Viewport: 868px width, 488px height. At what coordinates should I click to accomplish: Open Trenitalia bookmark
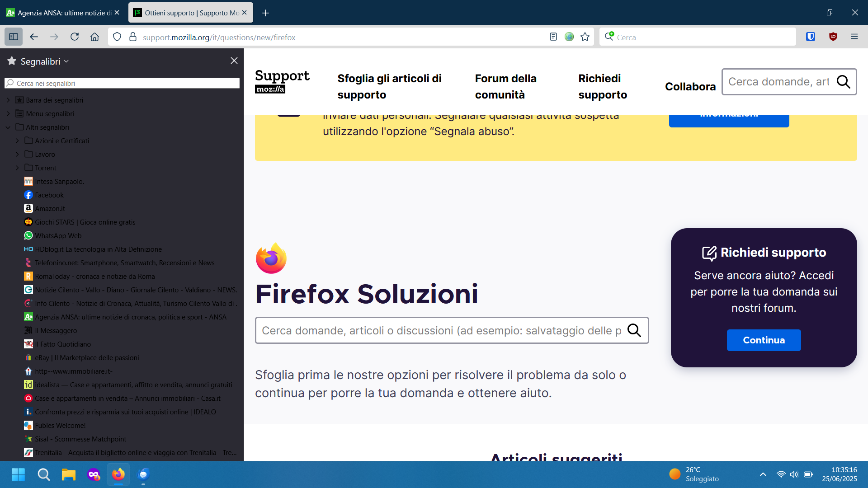pyautogui.click(x=131, y=453)
